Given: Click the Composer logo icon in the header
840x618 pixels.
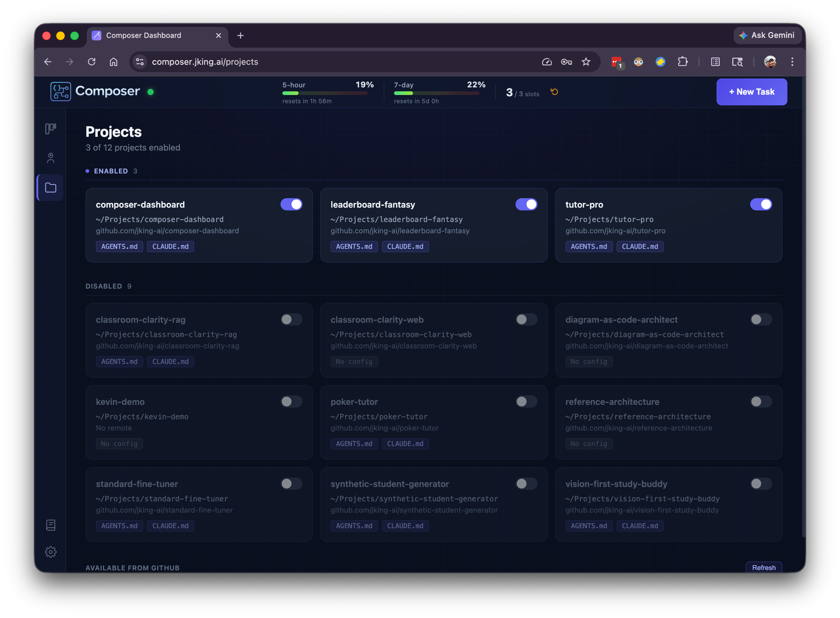Looking at the screenshot, I should pyautogui.click(x=60, y=91).
